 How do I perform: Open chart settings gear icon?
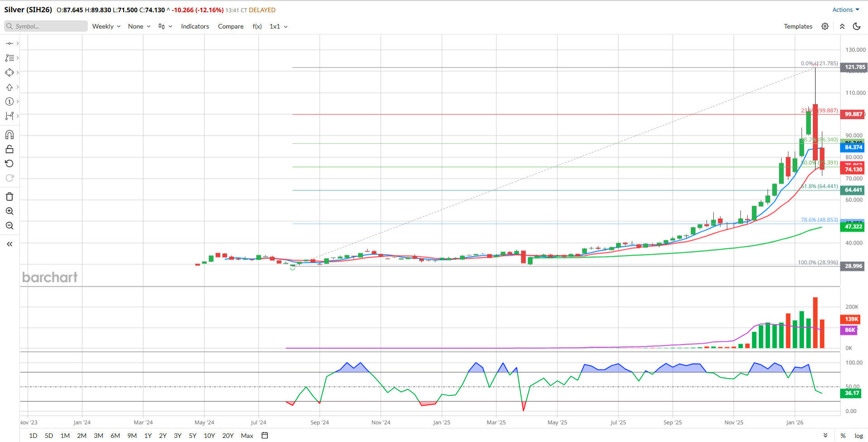pyautogui.click(x=825, y=26)
